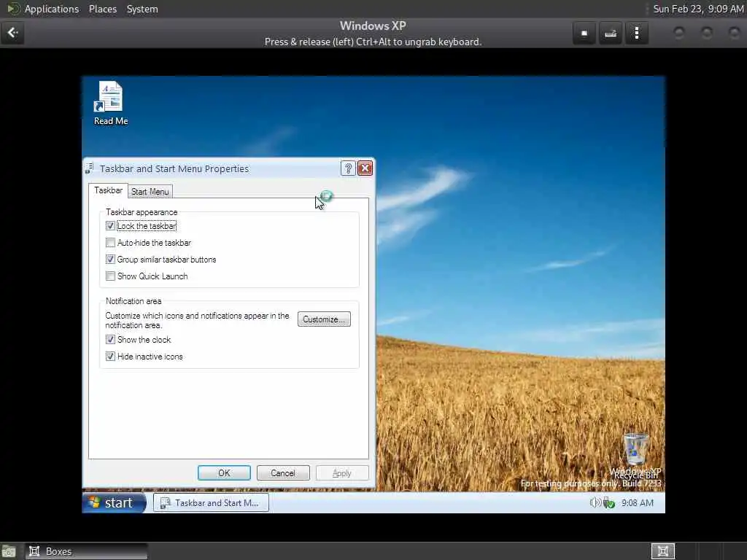
Task: Click Cancel in the properties dialog
Action: tap(283, 472)
